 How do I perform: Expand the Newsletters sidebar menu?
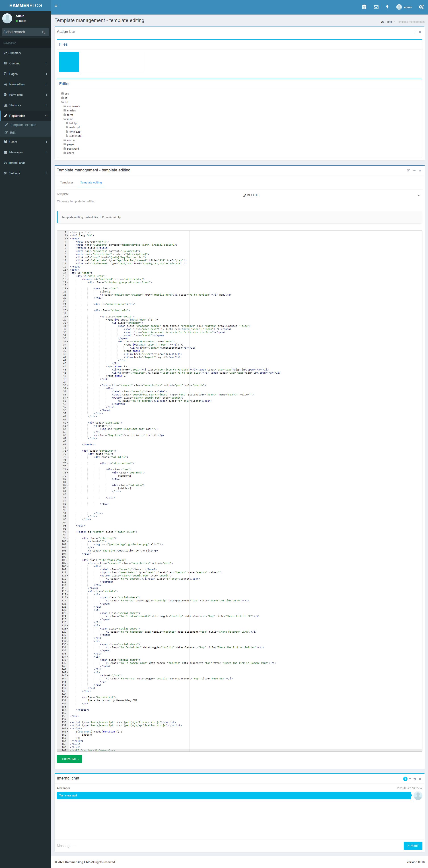[x=26, y=84]
